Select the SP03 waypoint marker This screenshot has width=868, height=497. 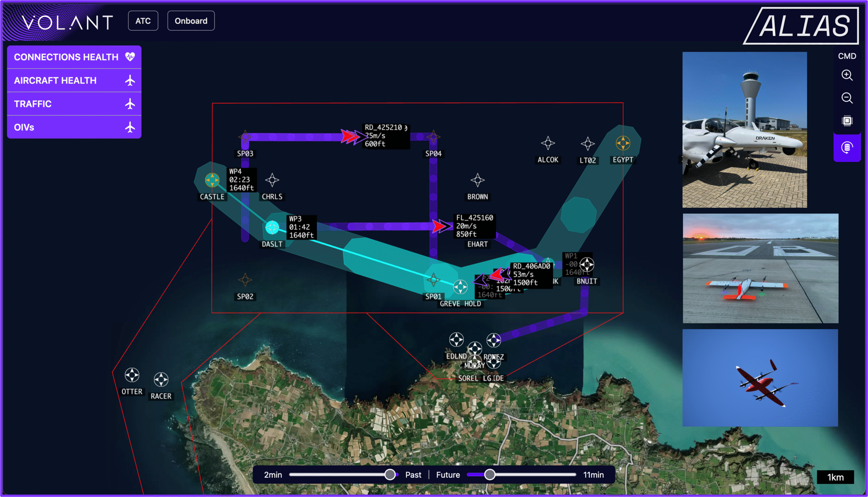click(x=245, y=137)
